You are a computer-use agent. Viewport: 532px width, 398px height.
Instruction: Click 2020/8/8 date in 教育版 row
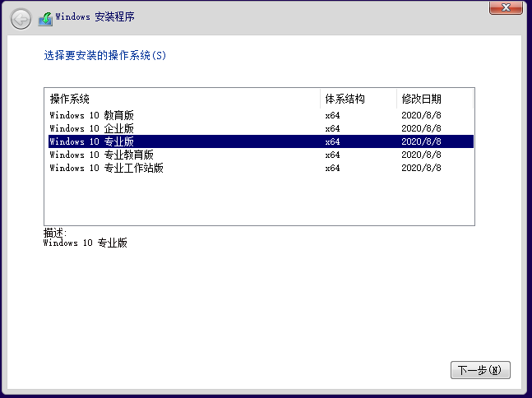(x=421, y=115)
